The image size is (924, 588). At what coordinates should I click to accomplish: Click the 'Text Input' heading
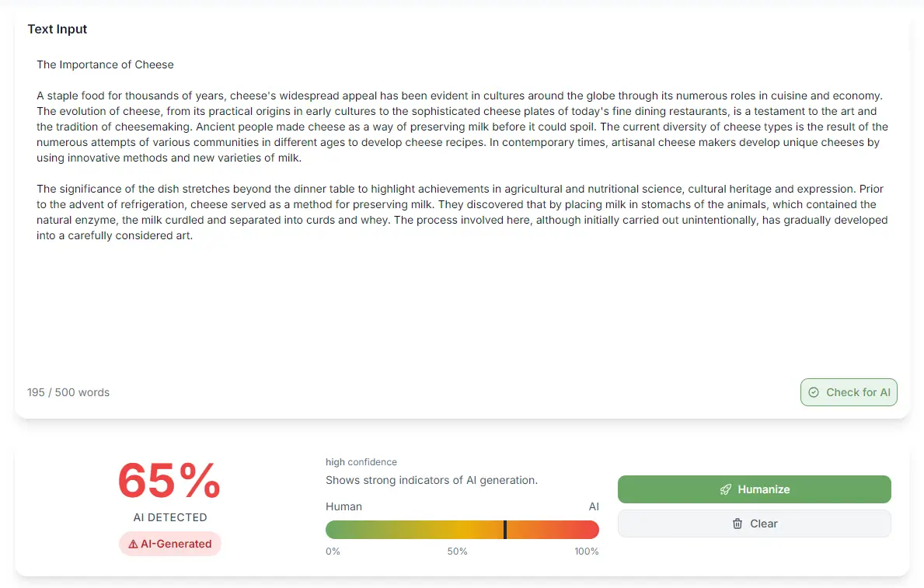58,30
